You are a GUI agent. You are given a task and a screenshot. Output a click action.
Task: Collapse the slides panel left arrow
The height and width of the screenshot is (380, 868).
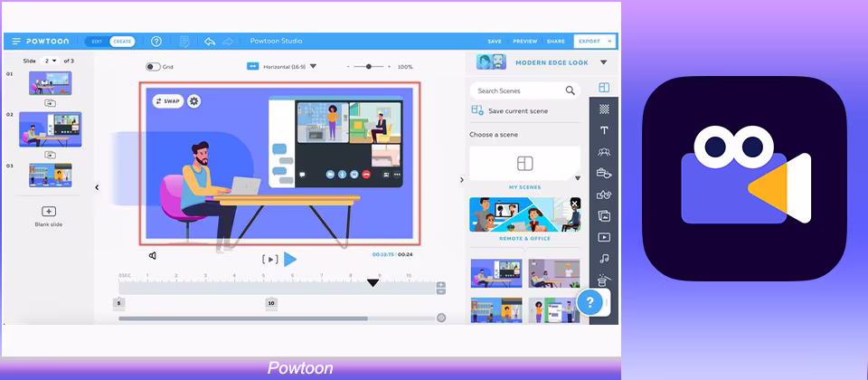pyautogui.click(x=97, y=187)
